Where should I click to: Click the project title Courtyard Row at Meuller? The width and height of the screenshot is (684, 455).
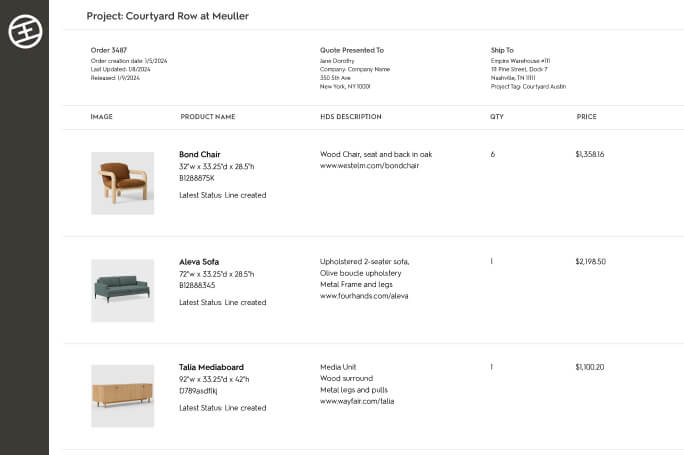[x=167, y=16]
